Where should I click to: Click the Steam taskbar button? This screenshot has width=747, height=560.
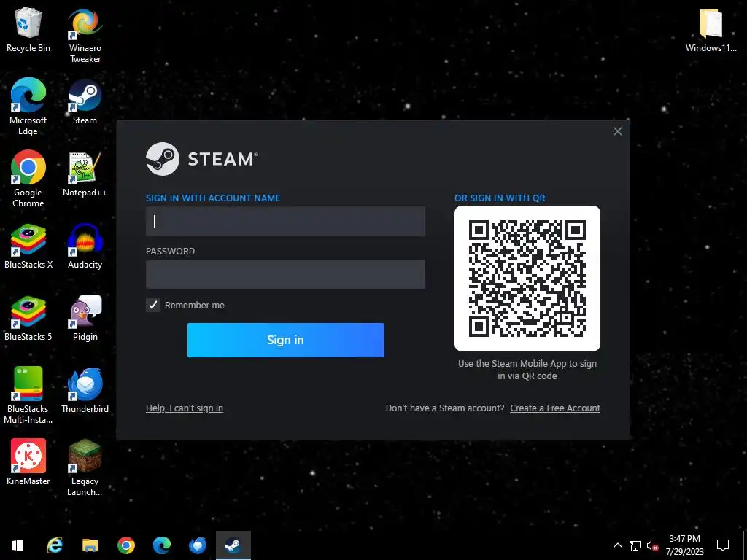coord(233,545)
